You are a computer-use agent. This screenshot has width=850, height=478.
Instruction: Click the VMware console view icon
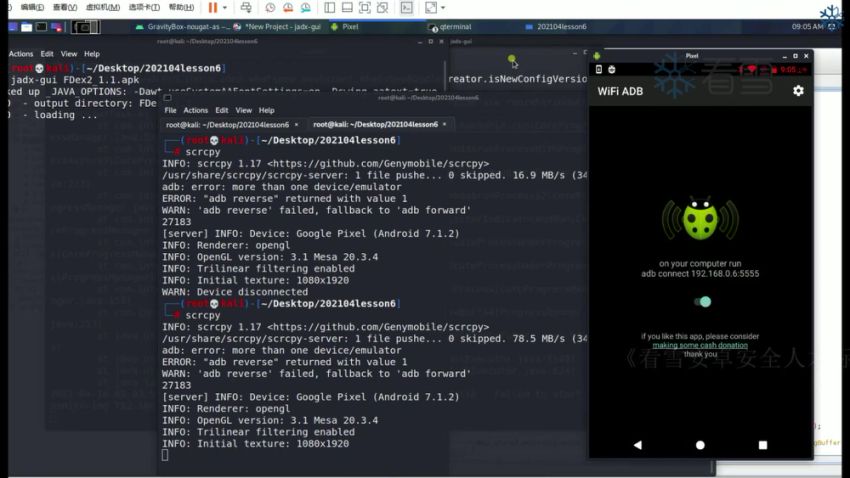tap(407, 7)
